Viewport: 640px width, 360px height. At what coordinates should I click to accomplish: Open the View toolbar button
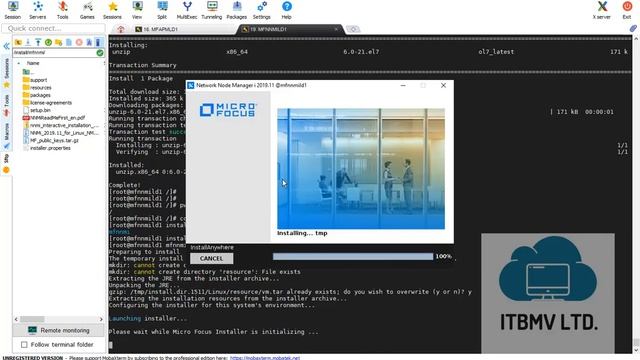[x=137, y=10]
